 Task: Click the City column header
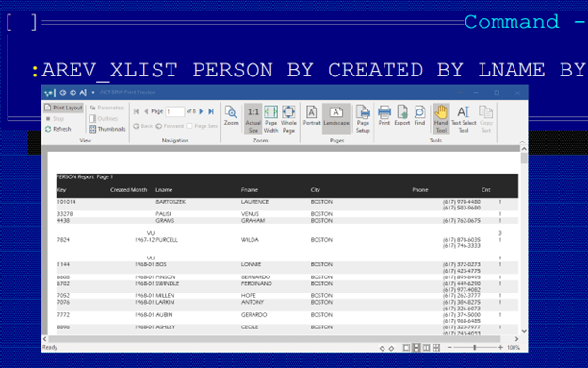[316, 190]
